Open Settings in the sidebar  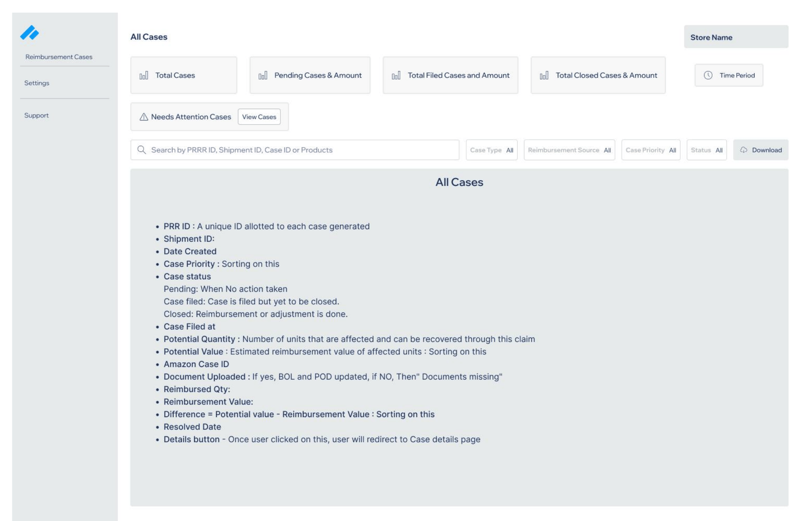(x=37, y=83)
